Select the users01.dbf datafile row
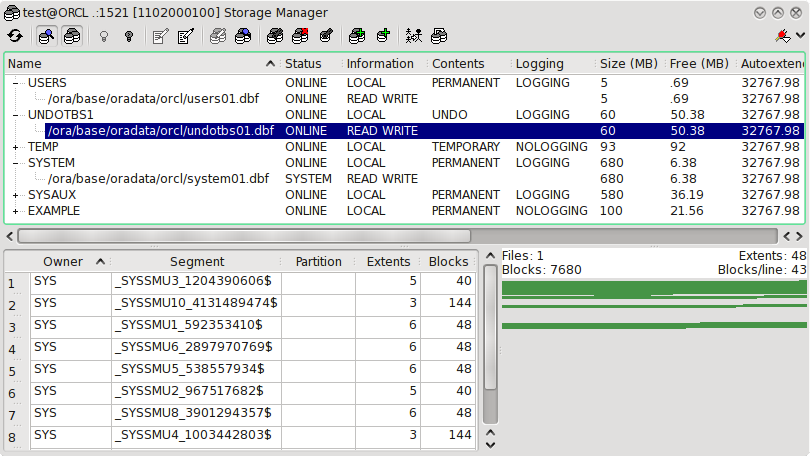 click(x=158, y=99)
